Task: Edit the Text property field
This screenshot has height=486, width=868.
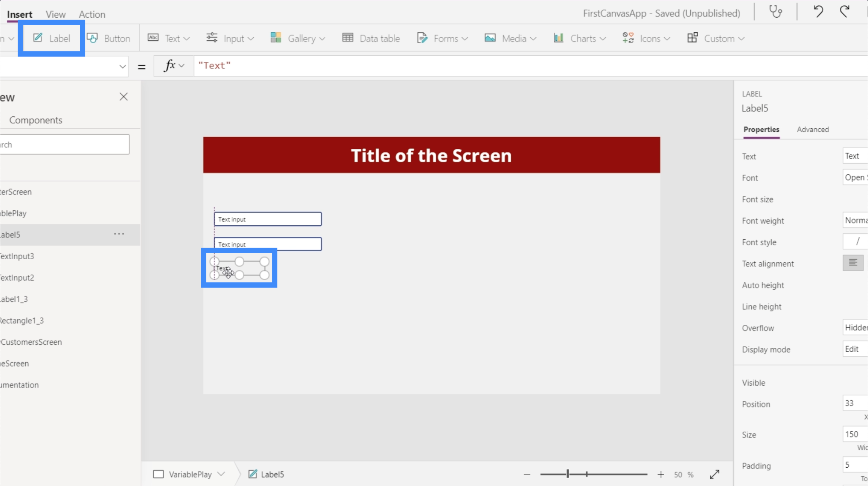Action: [x=855, y=156]
